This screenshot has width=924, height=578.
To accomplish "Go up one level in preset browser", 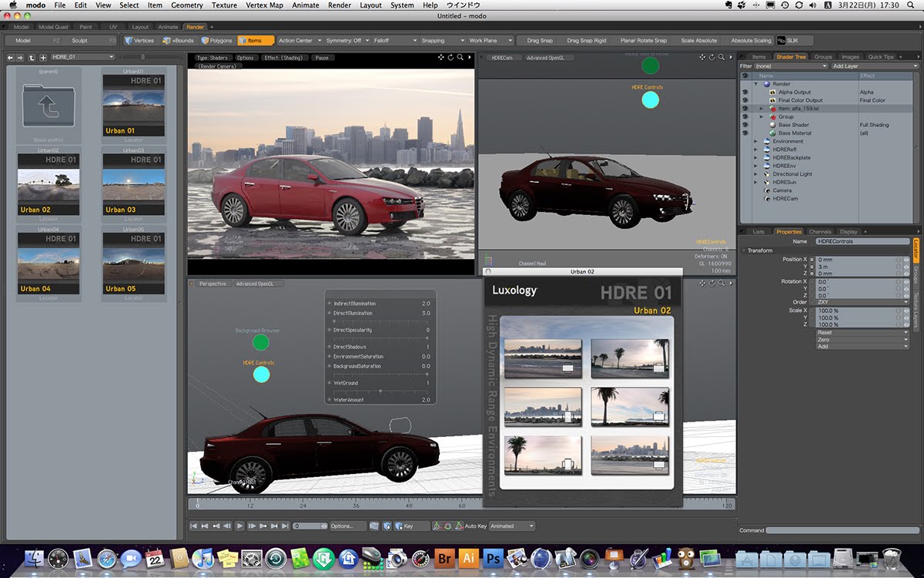I will point(32,57).
